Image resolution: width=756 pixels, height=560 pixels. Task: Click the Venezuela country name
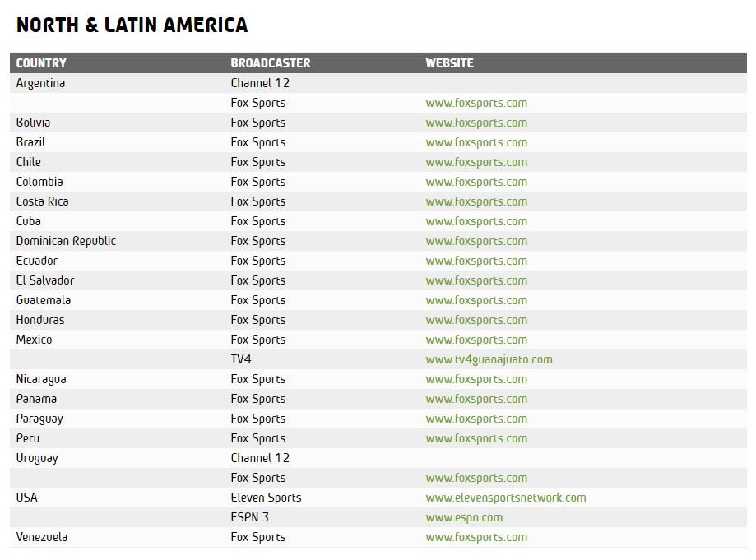click(x=42, y=537)
